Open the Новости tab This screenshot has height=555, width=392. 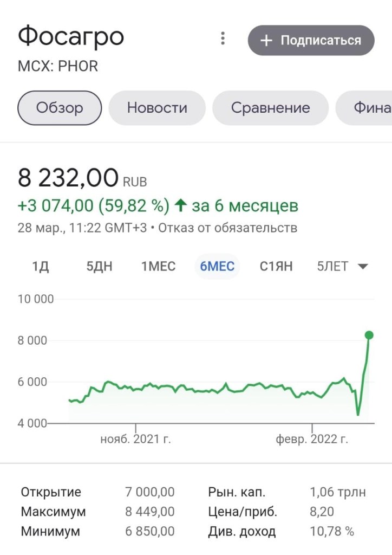(x=157, y=108)
